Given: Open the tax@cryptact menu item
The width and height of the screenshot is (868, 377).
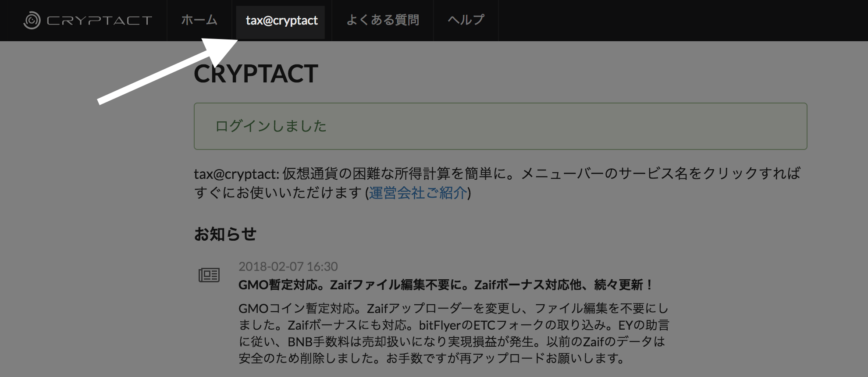Looking at the screenshot, I should [x=281, y=21].
